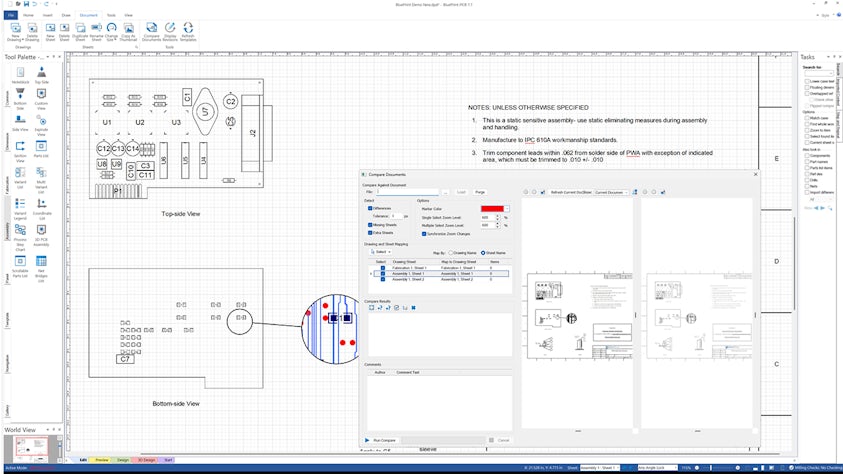
Task: Open the Marker Color dropdown arrow
Action: 506,208
